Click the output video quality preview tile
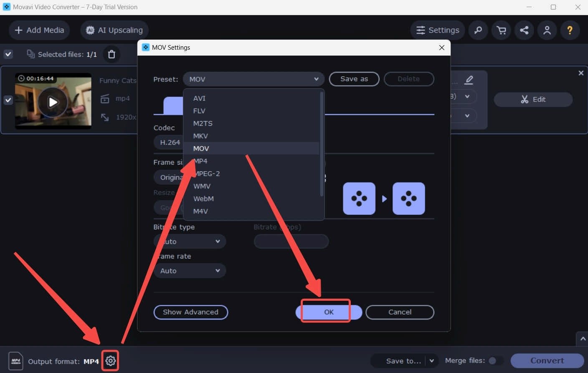This screenshot has width=588, height=373. pos(409,198)
